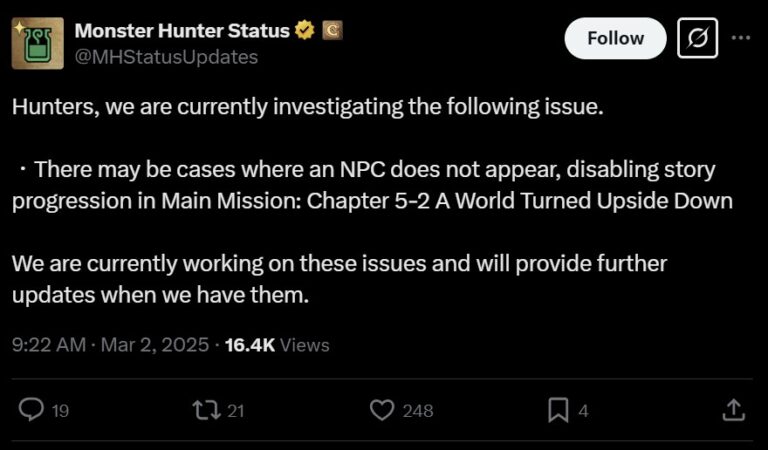
Task: Click the gold verified checkmark badge
Action: pos(305,31)
